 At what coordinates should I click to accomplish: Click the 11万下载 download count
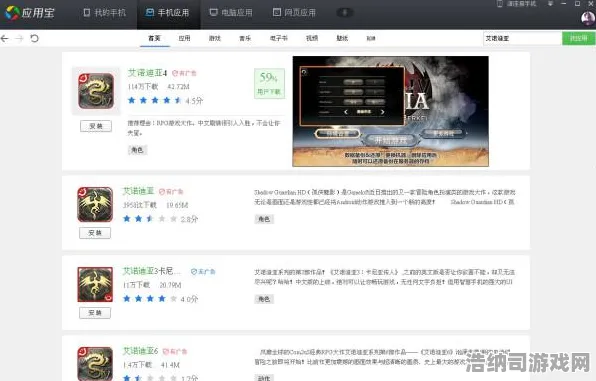pyautogui.click(x=136, y=285)
